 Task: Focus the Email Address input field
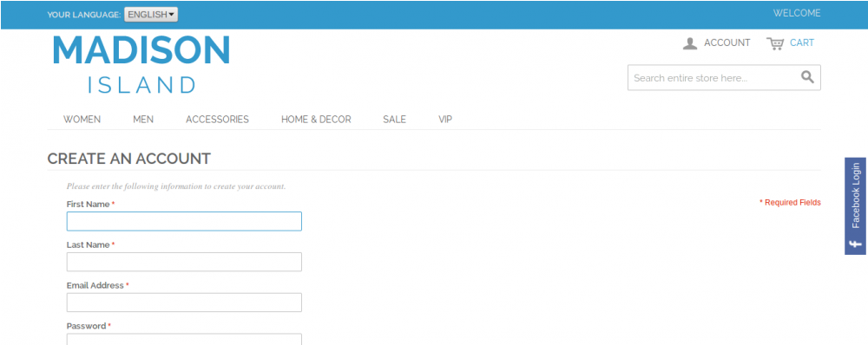[184, 303]
